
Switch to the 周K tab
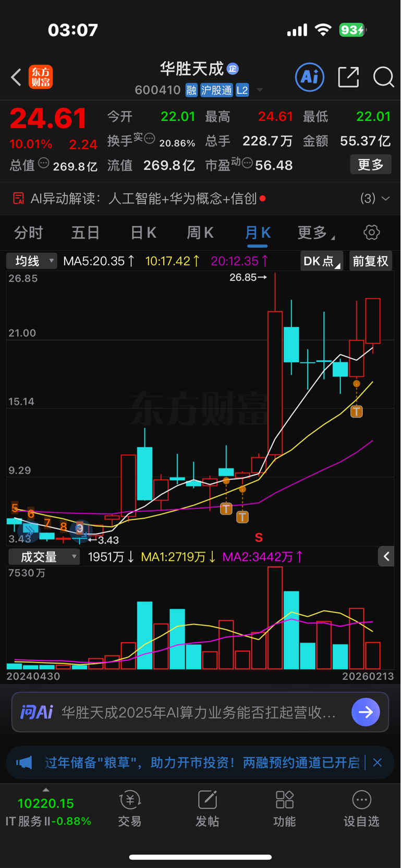coord(200,233)
